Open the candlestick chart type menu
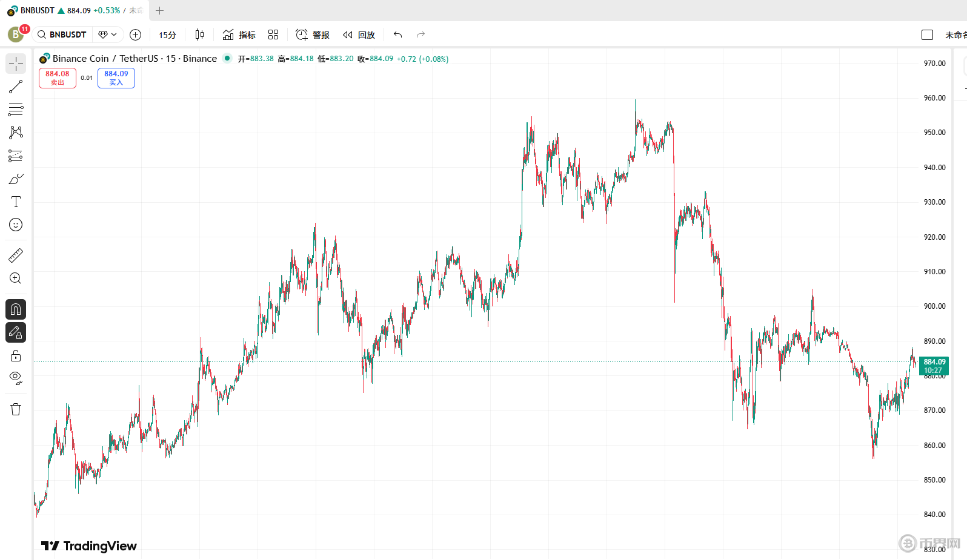 (x=199, y=35)
